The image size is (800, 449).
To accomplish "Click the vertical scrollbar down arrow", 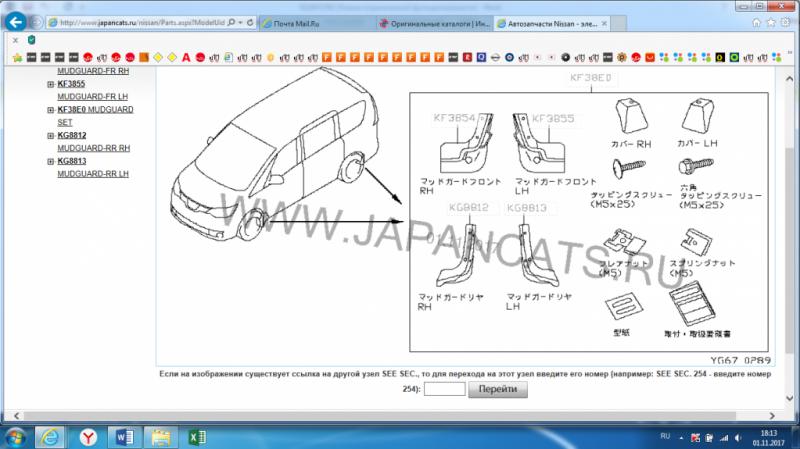I will pyautogui.click(x=789, y=398).
